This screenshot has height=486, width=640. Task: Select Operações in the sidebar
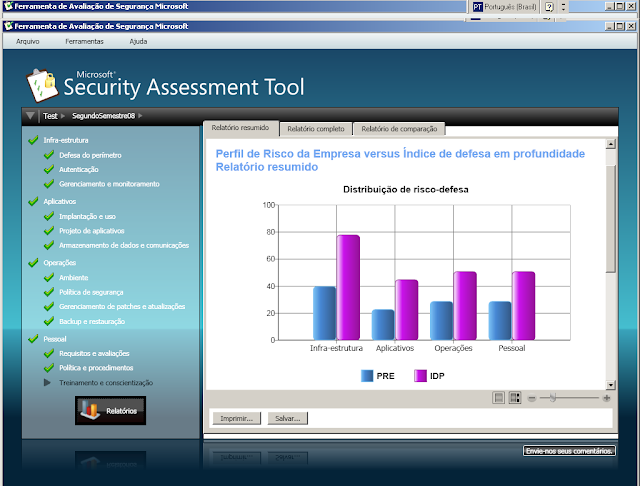coord(60,263)
